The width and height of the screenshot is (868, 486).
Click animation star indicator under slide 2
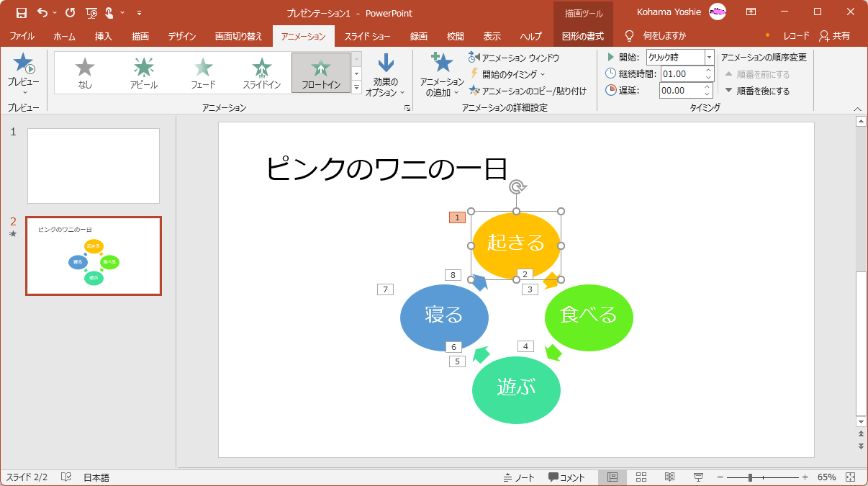point(13,234)
